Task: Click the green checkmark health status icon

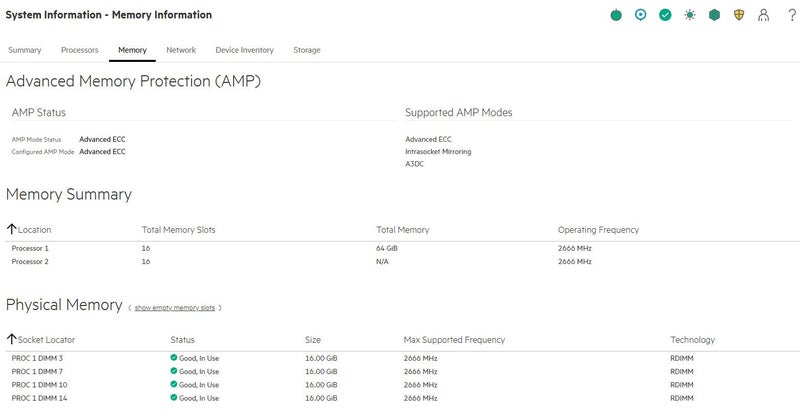Action: click(x=665, y=15)
